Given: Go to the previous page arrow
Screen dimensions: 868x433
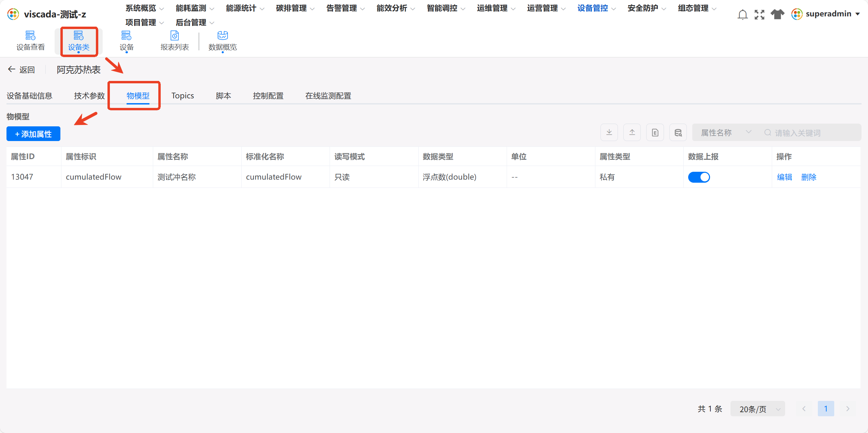Looking at the screenshot, I should click(804, 409).
